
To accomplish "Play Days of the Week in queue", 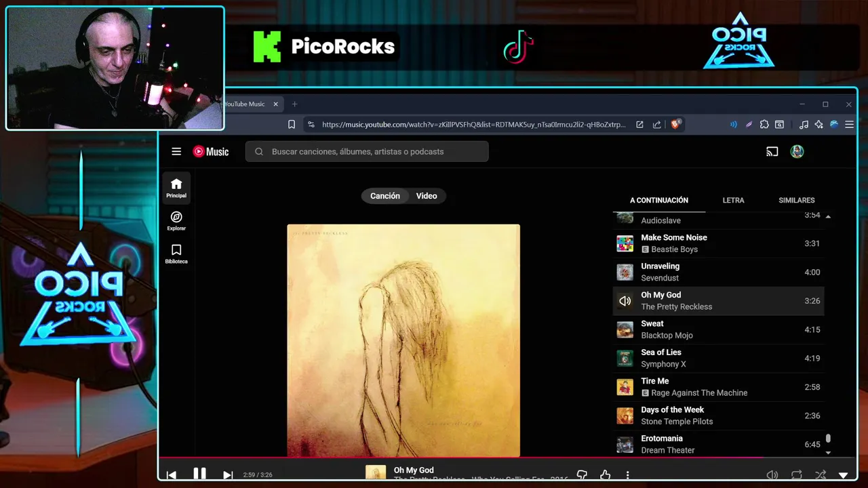I will [719, 415].
